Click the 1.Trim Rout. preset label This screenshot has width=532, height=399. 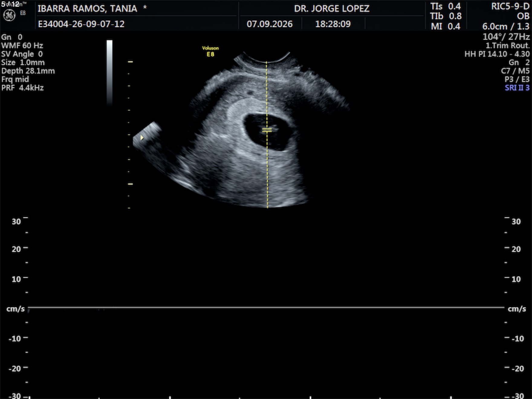click(508, 45)
